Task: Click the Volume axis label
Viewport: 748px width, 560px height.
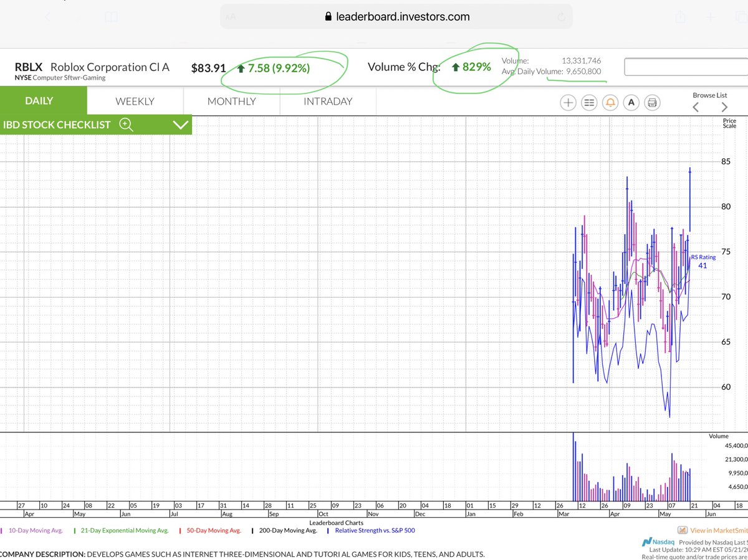Action: (719, 437)
